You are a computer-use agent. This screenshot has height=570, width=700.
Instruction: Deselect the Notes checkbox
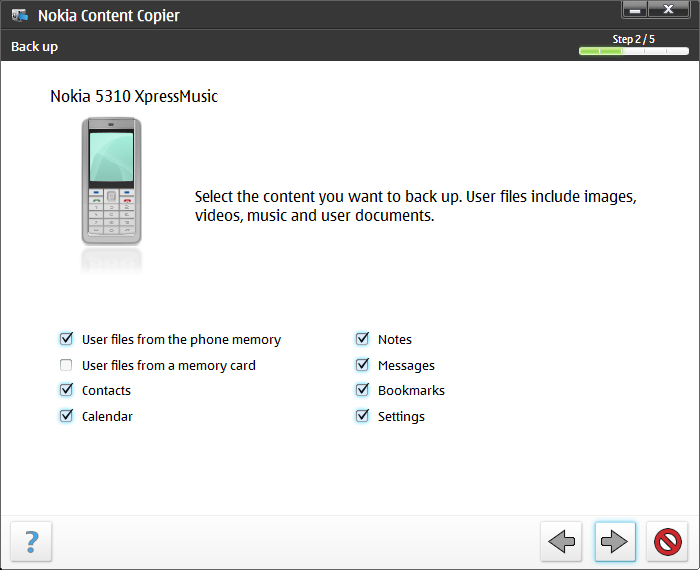point(362,339)
